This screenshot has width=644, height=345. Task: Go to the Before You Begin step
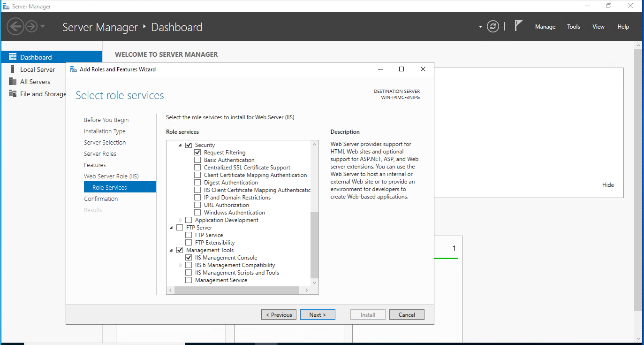[106, 120]
